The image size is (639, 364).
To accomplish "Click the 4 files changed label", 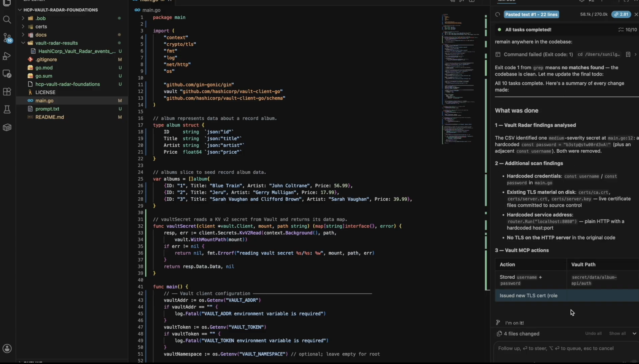I will pyautogui.click(x=521, y=334).
